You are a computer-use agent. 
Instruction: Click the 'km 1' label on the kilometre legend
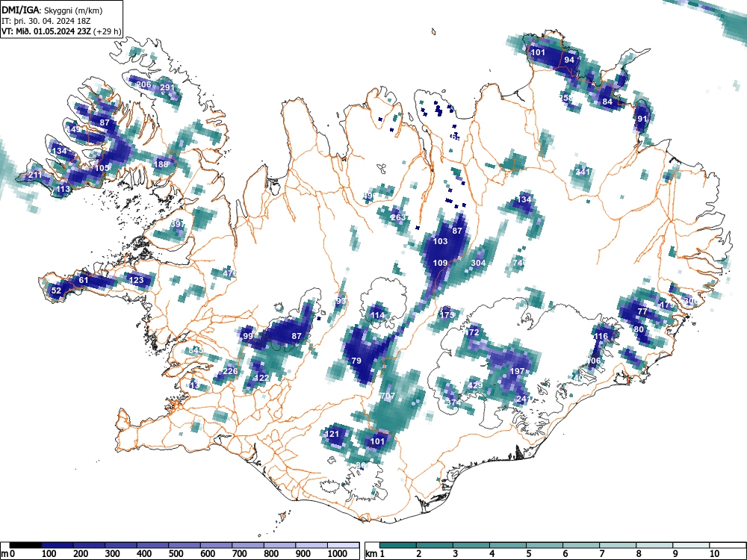[x=375, y=554]
